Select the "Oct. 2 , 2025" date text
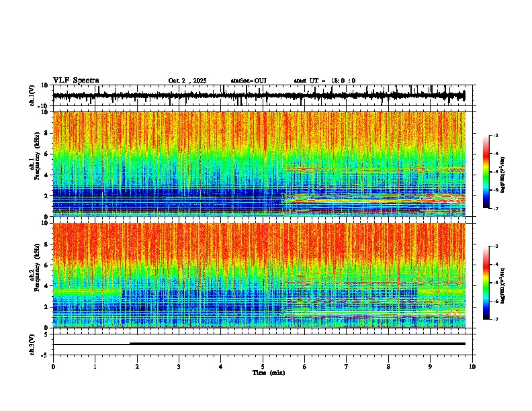 187,81
